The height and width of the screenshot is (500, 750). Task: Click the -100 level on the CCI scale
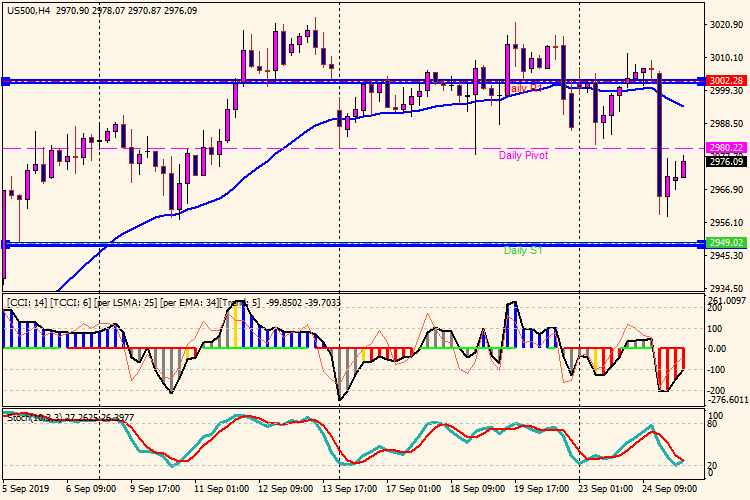coord(717,370)
